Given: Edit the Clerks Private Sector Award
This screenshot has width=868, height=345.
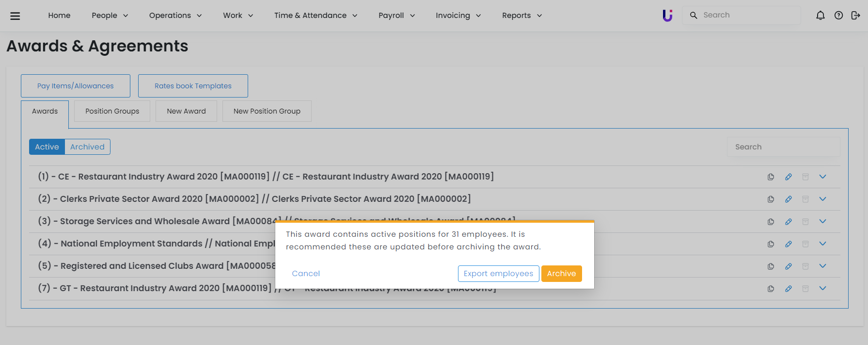Looking at the screenshot, I should click(x=789, y=199).
